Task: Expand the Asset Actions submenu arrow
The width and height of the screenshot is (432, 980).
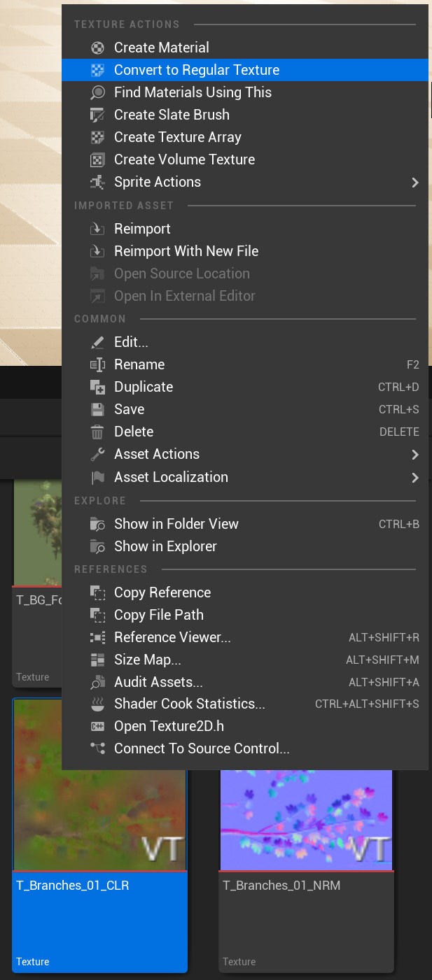Action: (415, 454)
